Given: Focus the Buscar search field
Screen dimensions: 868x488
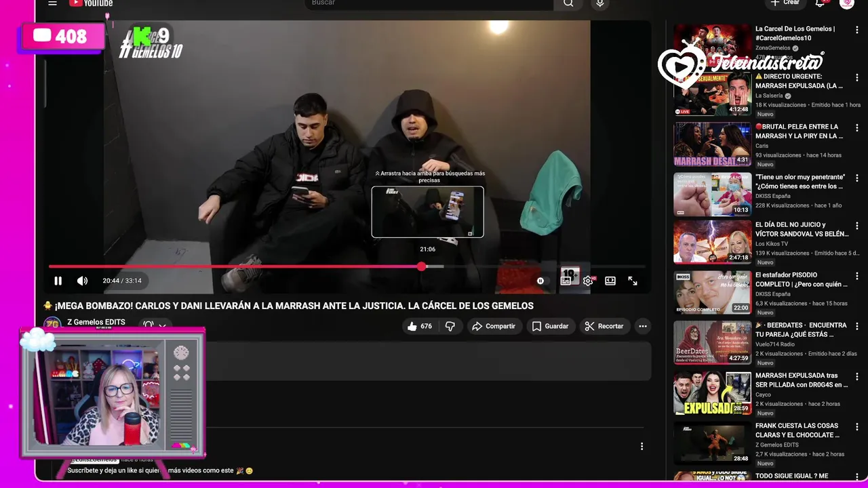Looking at the screenshot, I should pos(429,3).
